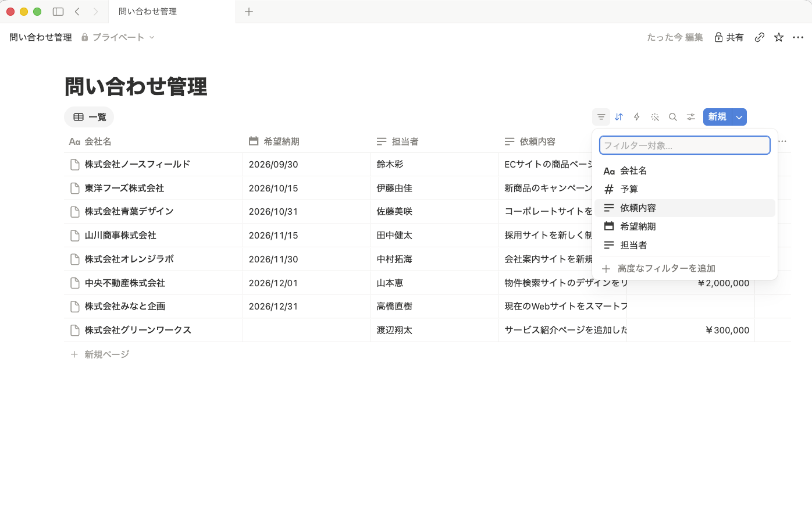This screenshot has height=519, width=812.
Task: Copy page link with the chain icon
Action: click(x=760, y=37)
